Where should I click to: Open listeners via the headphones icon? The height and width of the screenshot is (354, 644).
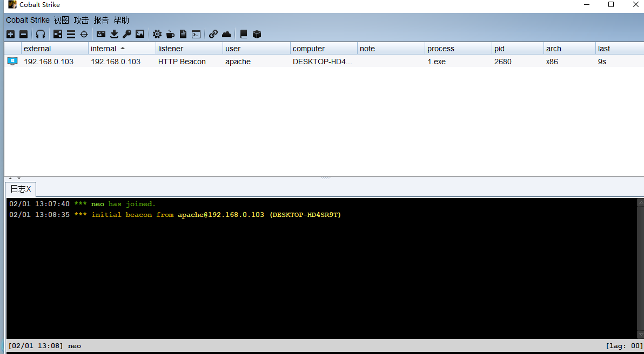pos(40,35)
